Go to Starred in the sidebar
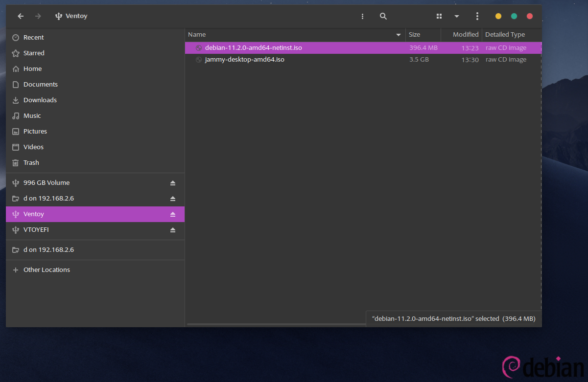 click(34, 53)
